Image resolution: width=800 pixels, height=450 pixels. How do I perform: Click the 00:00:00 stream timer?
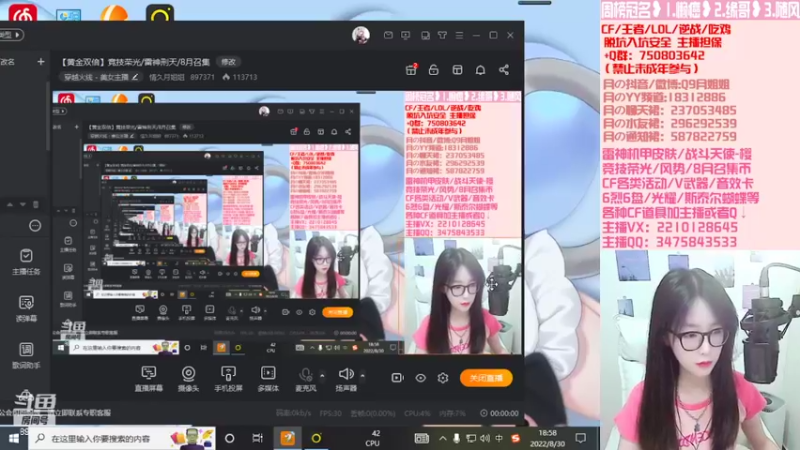499,413
